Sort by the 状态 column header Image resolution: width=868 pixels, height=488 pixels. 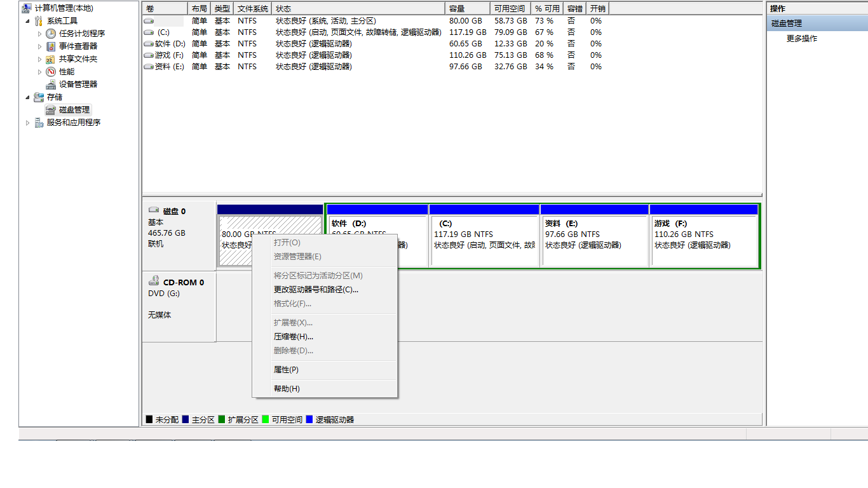click(x=359, y=9)
